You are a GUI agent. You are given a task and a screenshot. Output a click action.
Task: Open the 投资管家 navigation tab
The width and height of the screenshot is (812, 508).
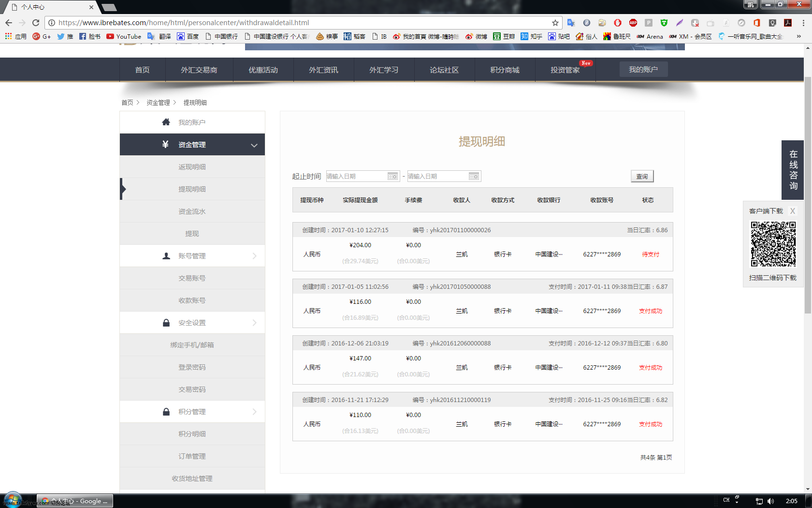pos(565,70)
